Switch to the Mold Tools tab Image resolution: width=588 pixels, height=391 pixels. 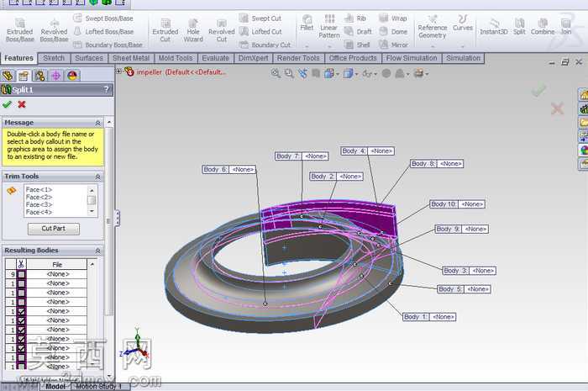(x=176, y=58)
